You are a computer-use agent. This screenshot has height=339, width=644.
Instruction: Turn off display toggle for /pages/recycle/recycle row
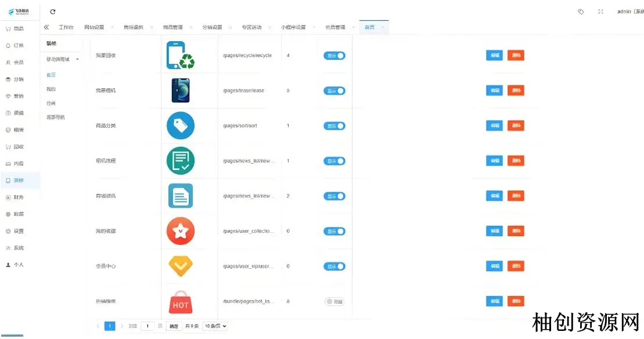[334, 56]
